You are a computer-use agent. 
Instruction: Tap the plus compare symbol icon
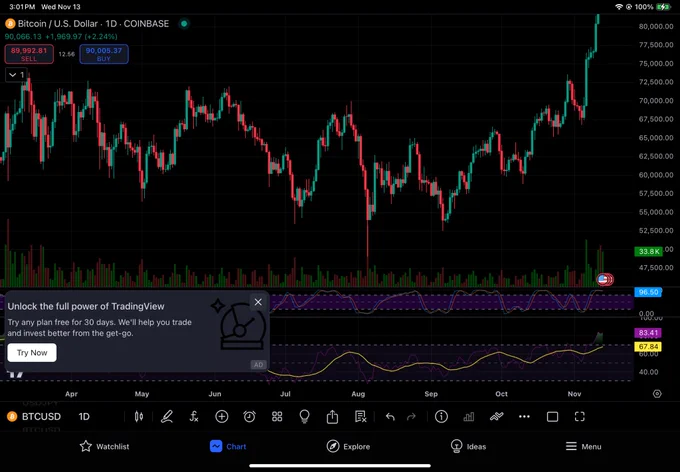[x=222, y=417]
